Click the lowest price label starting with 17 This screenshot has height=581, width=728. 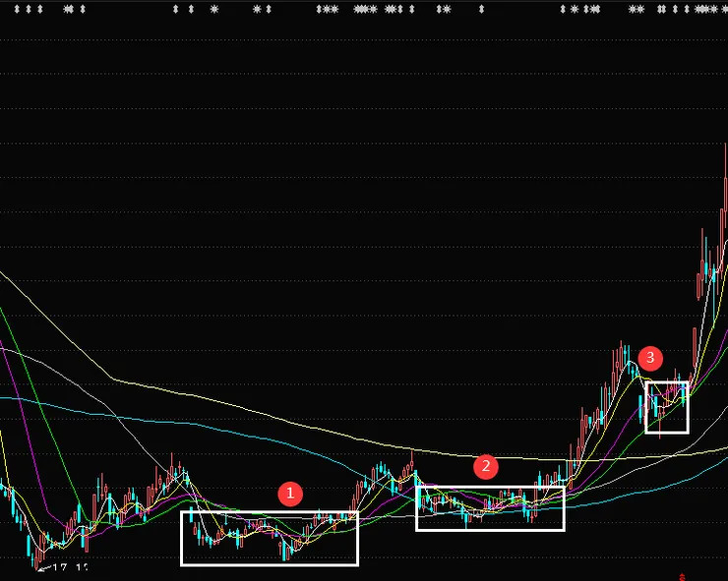click(70, 567)
